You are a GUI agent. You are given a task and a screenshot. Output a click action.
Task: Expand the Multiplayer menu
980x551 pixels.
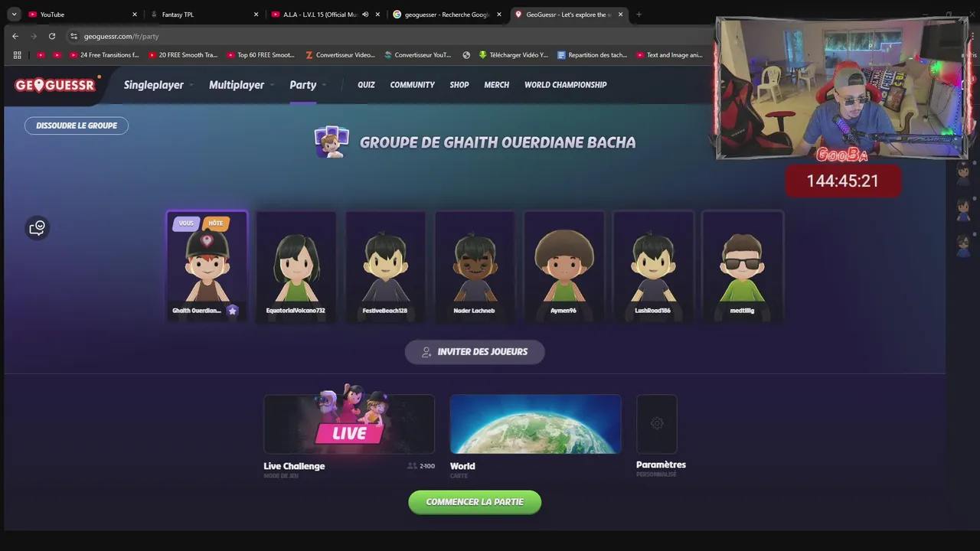pos(241,85)
